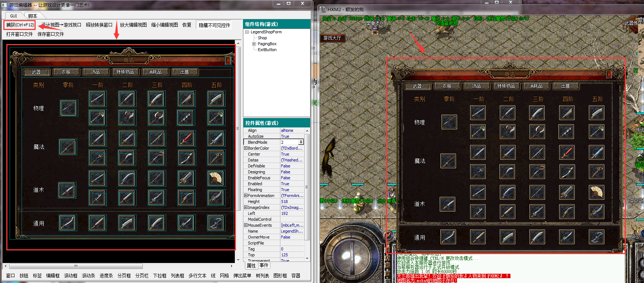Select the 四阶 通用 weapon in HXM2 game shop
The height and width of the screenshot is (283, 644).
point(567,237)
